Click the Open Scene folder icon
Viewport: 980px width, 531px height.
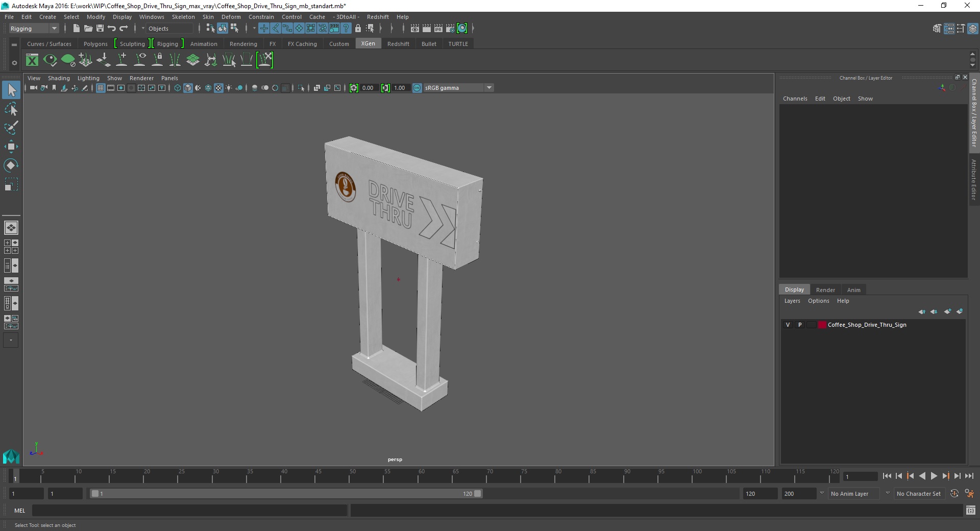point(88,29)
